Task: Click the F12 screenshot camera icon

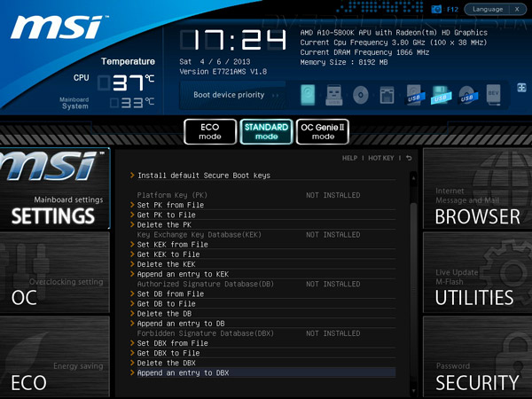Action: 436,9
